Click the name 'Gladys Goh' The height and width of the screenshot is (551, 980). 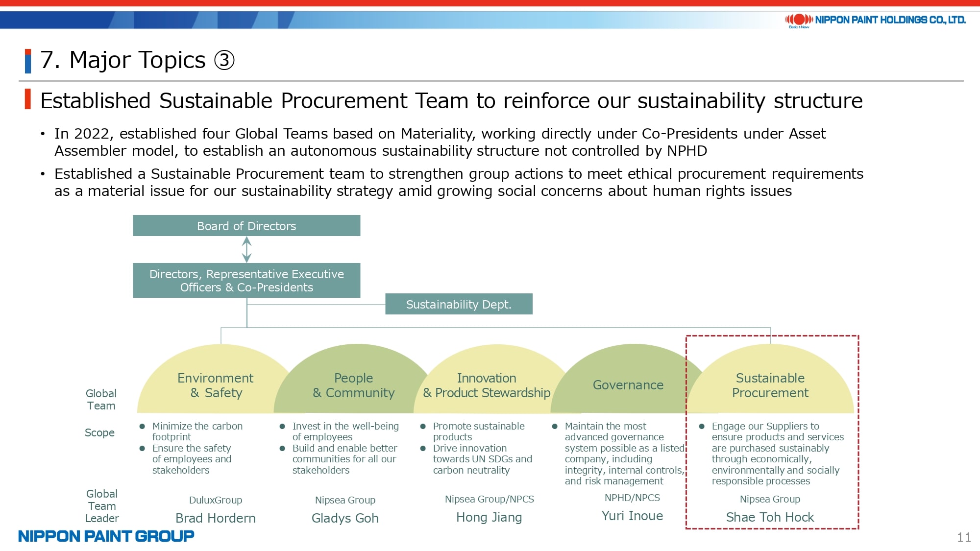[x=345, y=518]
